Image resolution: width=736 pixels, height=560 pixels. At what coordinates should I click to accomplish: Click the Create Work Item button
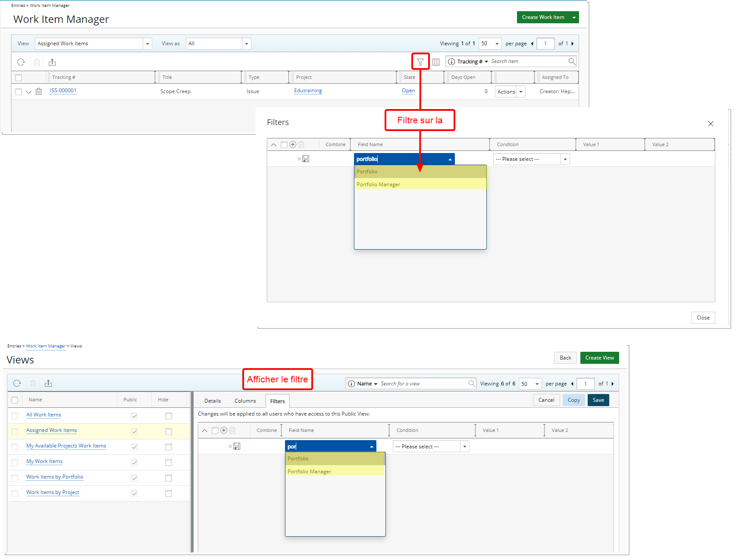click(x=544, y=17)
